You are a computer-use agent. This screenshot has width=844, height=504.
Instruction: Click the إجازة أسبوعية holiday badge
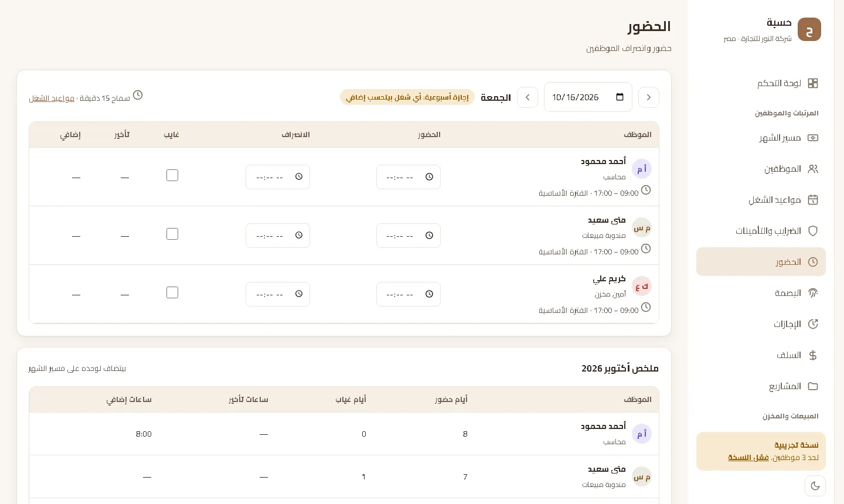[x=407, y=97]
